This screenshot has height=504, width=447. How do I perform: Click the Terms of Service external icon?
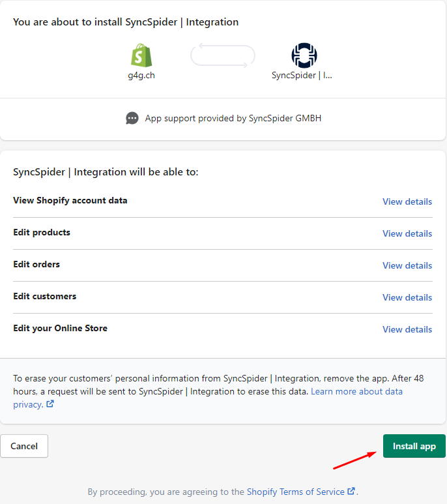click(x=351, y=491)
